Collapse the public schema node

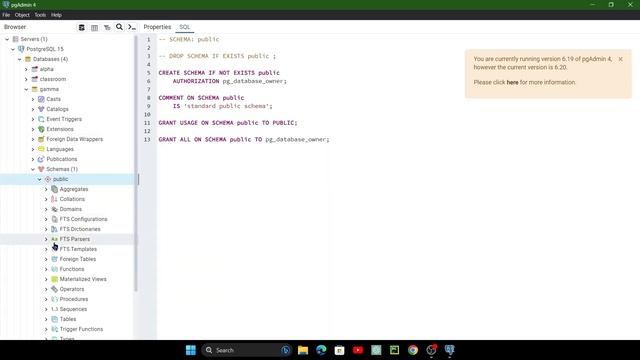pyautogui.click(x=40, y=179)
